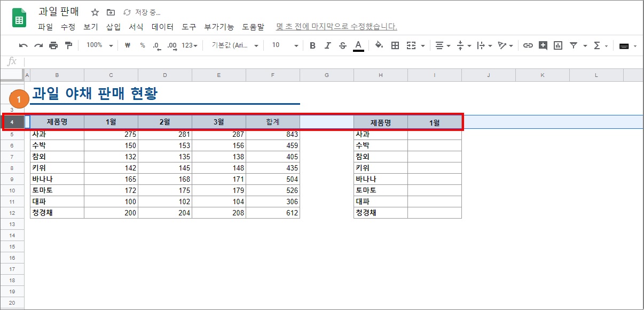644x310 pixels.
Task: Open the 보기 menu
Action: click(x=91, y=27)
